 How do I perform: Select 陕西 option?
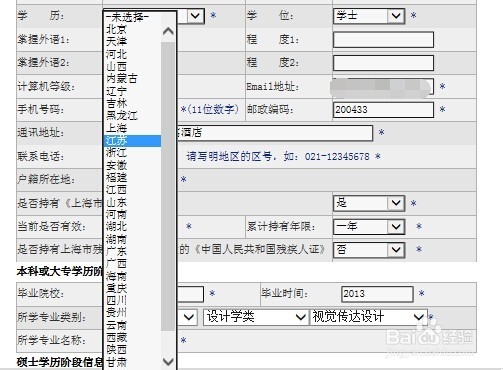pyautogui.click(x=133, y=350)
